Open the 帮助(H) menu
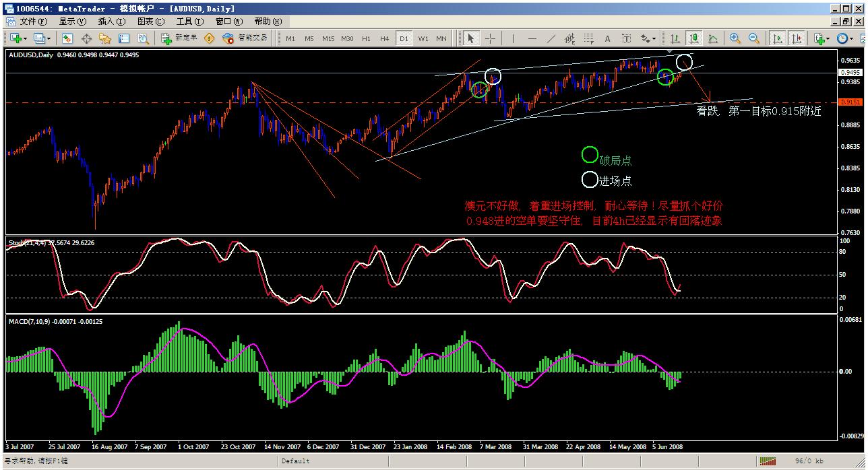868x470 pixels. 268,22
